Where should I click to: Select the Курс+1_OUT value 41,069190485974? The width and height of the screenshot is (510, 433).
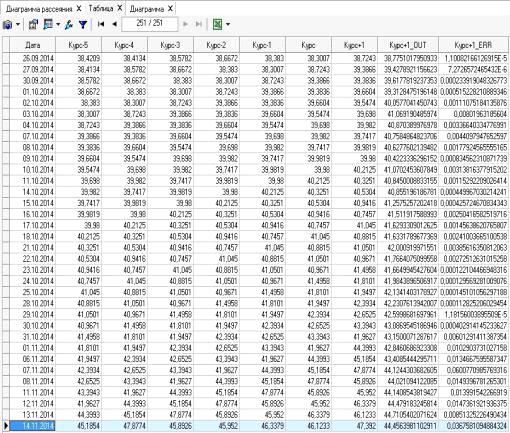coord(408,114)
